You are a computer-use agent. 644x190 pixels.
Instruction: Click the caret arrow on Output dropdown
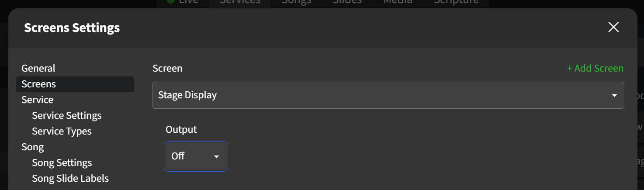pos(216,156)
